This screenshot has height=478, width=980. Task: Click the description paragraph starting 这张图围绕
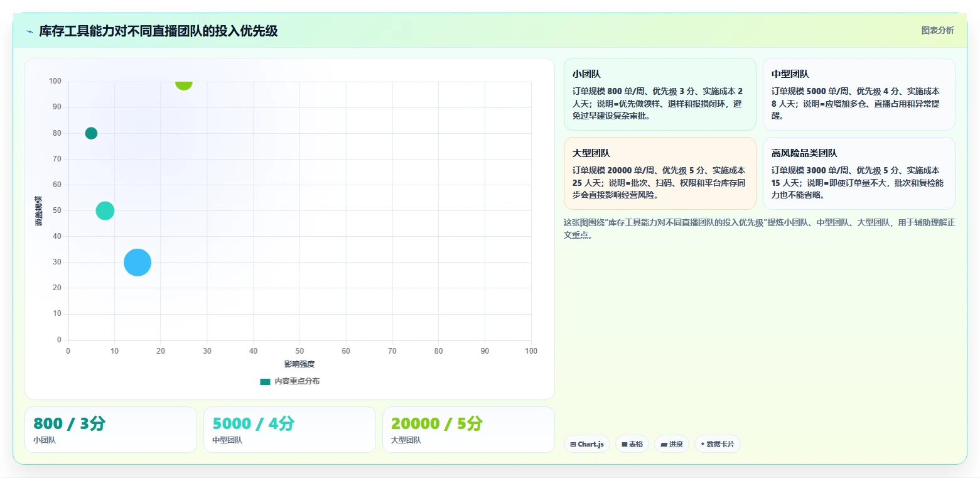point(759,229)
